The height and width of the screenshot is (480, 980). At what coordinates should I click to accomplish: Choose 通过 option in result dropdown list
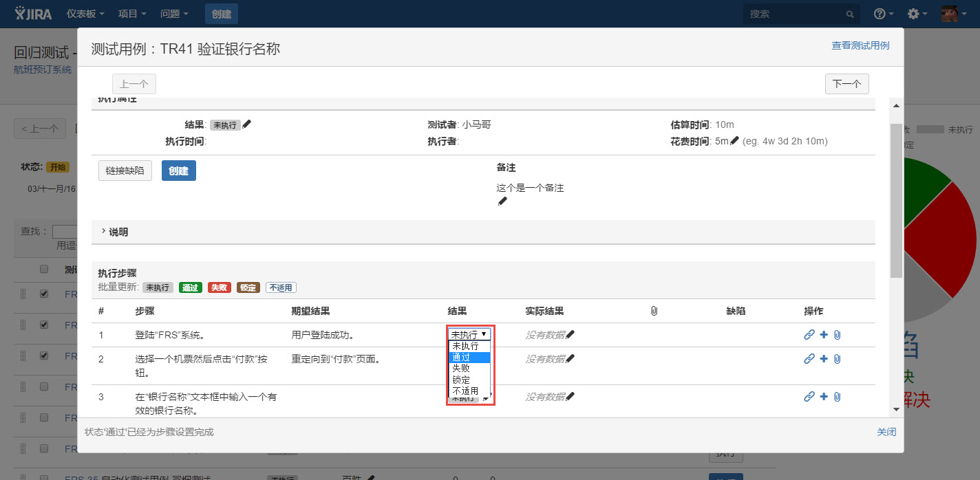pyautogui.click(x=469, y=358)
